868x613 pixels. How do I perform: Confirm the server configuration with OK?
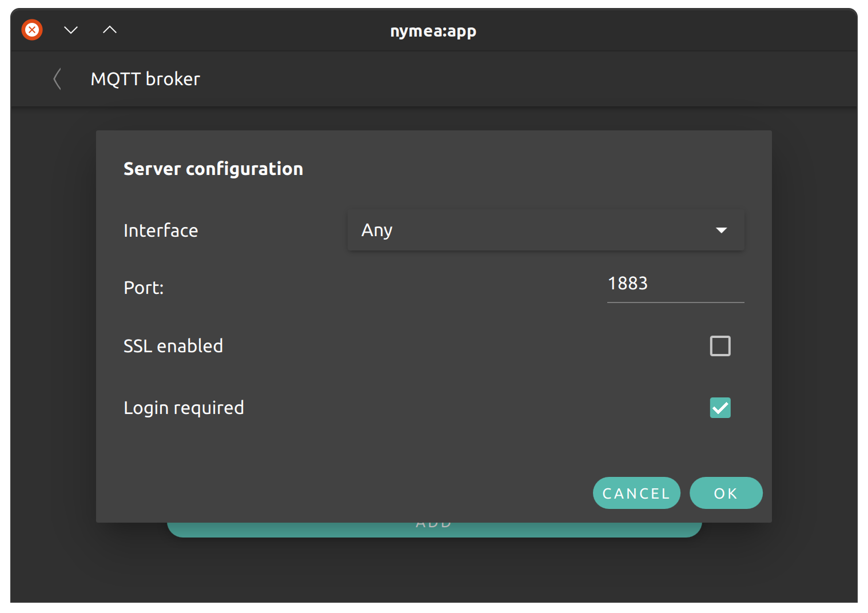pyautogui.click(x=726, y=493)
